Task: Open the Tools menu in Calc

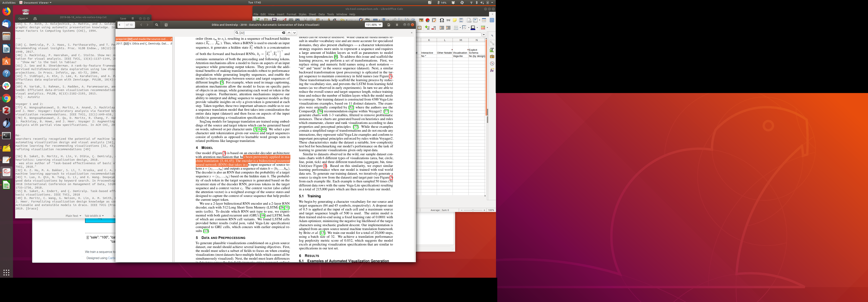Action: [x=330, y=15]
